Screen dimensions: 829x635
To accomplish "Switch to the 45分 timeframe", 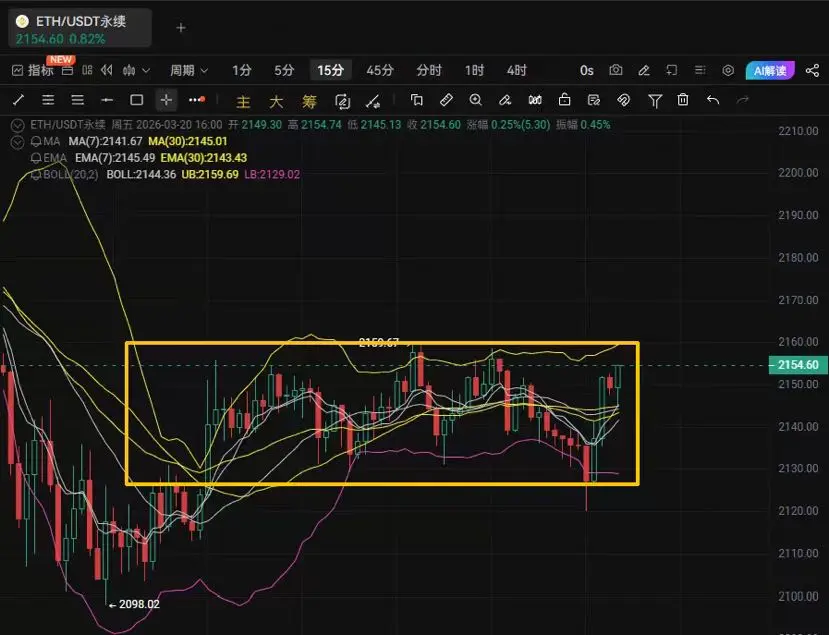I will tap(380, 70).
